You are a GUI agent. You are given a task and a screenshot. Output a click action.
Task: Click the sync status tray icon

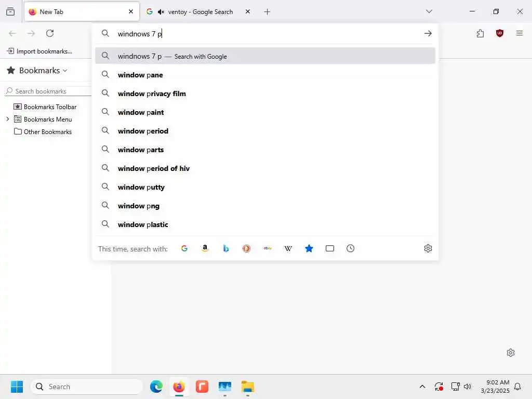[x=438, y=387]
